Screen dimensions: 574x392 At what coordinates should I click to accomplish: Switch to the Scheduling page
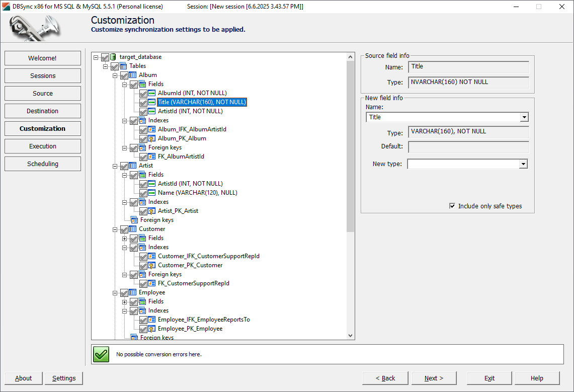(x=42, y=164)
